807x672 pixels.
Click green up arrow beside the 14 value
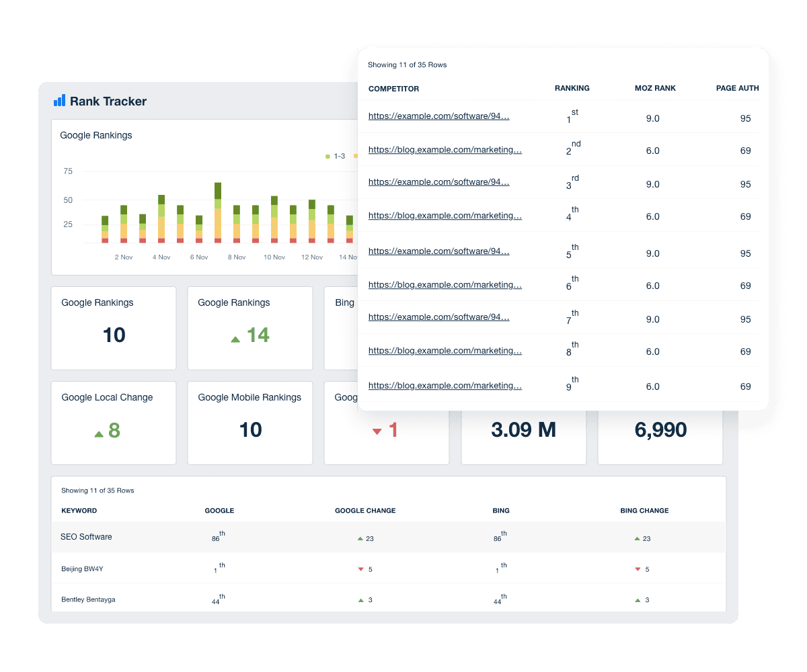(235, 339)
